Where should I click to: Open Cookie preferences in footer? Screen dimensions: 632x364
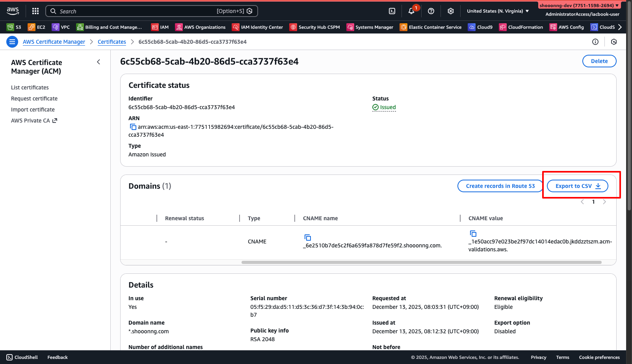tap(599, 357)
